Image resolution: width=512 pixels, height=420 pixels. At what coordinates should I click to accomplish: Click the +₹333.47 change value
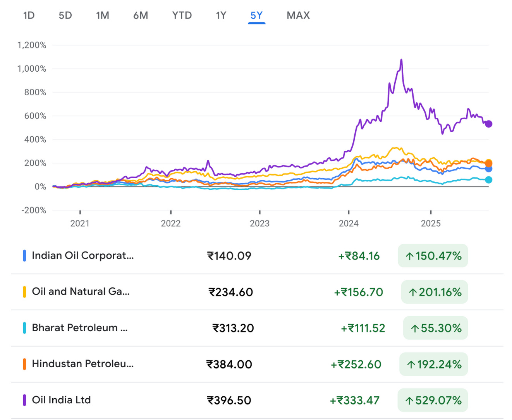(x=355, y=401)
